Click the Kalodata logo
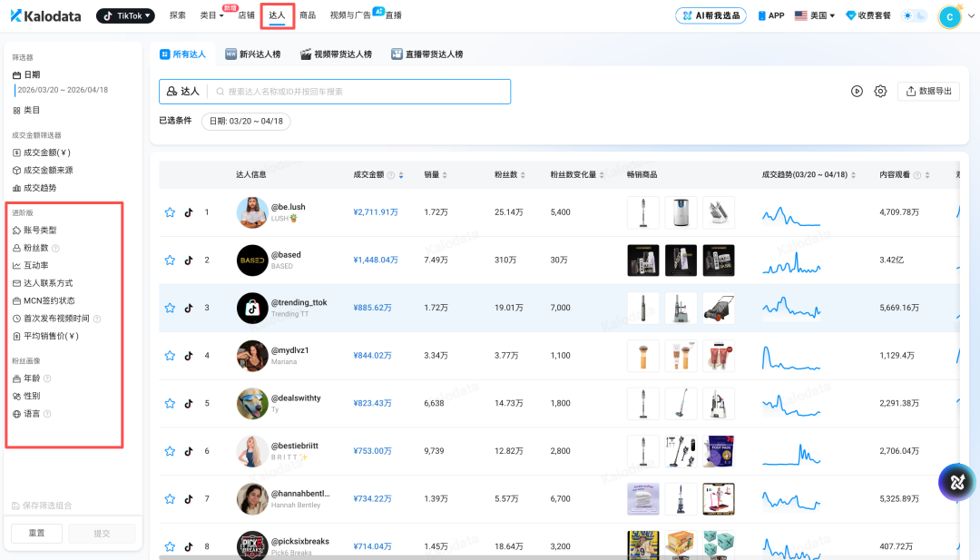 pyautogui.click(x=44, y=15)
